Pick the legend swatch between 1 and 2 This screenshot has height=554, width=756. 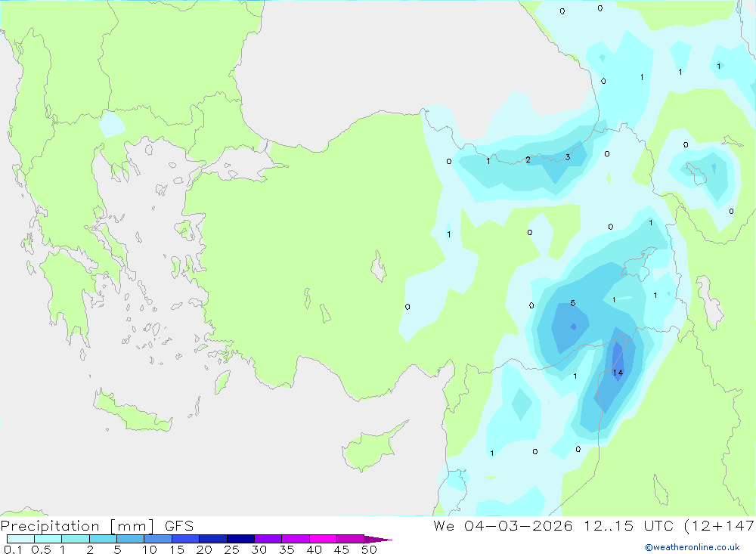point(76,539)
